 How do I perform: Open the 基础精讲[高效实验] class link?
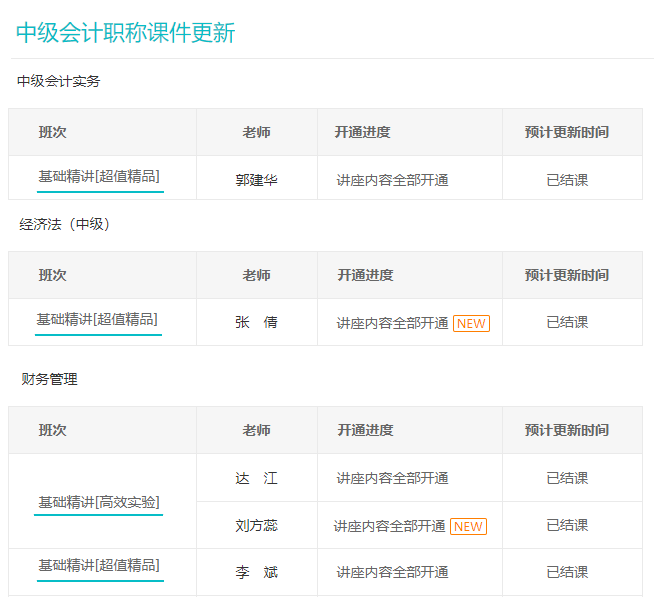tap(99, 502)
